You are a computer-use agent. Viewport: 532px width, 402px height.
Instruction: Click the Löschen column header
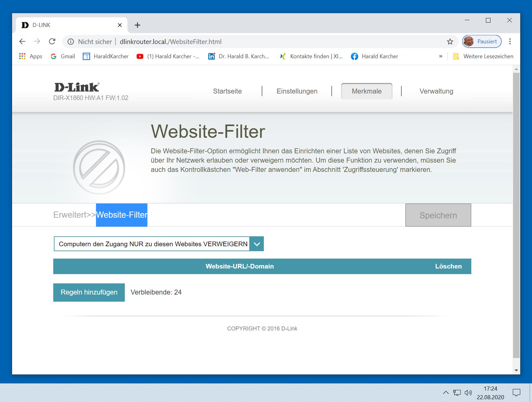click(x=448, y=266)
